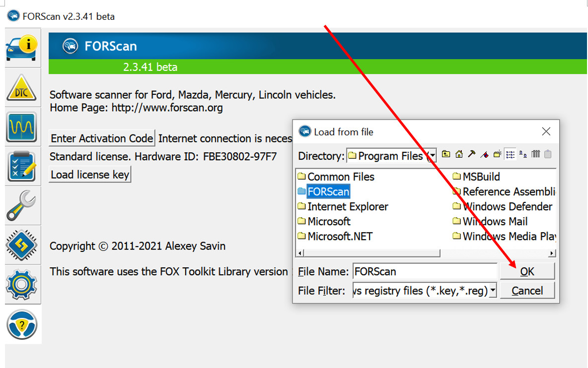
Task: Switch file list to detailed view
Action: click(x=535, y=155)
